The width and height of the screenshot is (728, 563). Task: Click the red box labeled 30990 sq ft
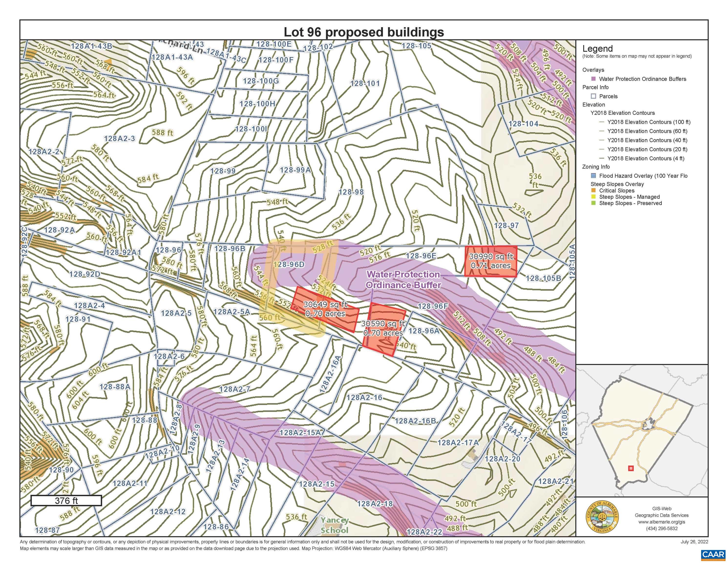click(x=491, y=261)
